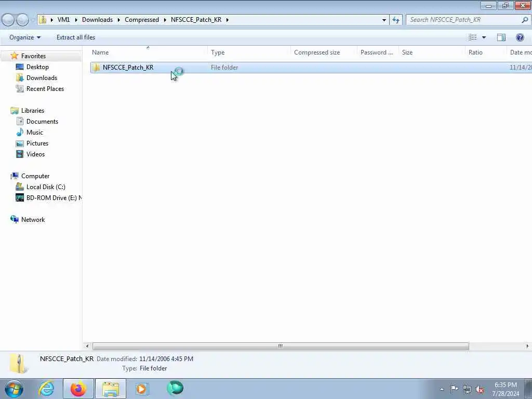Click the scroll left arrow
Image resolution: width=532 pixels, height=399 pixels.
coord(87,346)
